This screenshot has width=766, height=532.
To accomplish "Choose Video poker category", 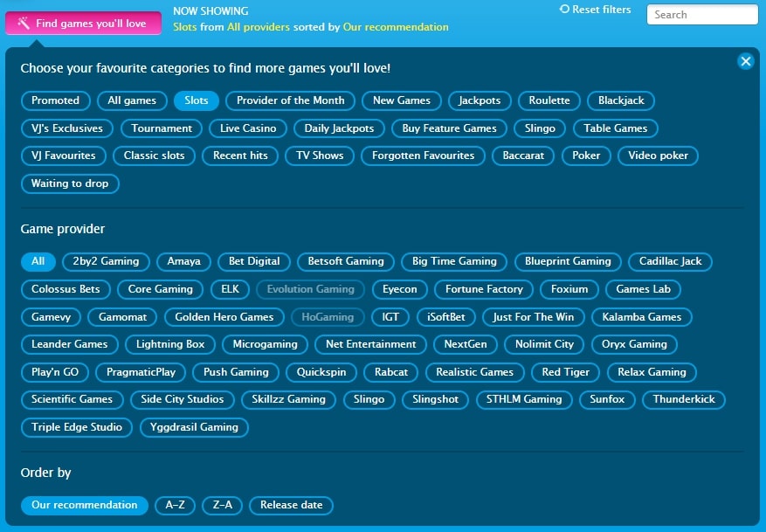I will tap(658, 155).
